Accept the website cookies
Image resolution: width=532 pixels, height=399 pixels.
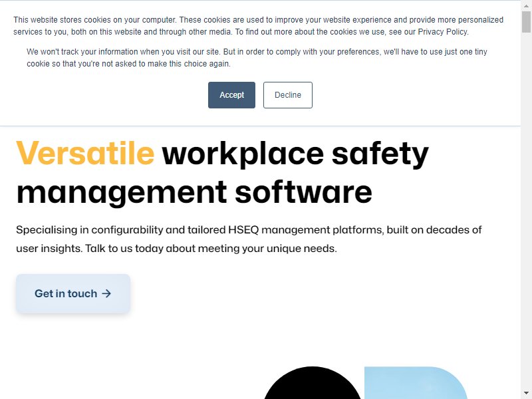tap(231, 95)
